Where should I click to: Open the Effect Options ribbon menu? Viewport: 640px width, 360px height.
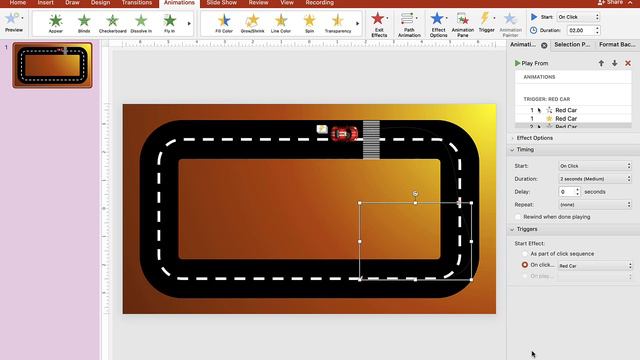pyautogui.click(x=438, y=24)
